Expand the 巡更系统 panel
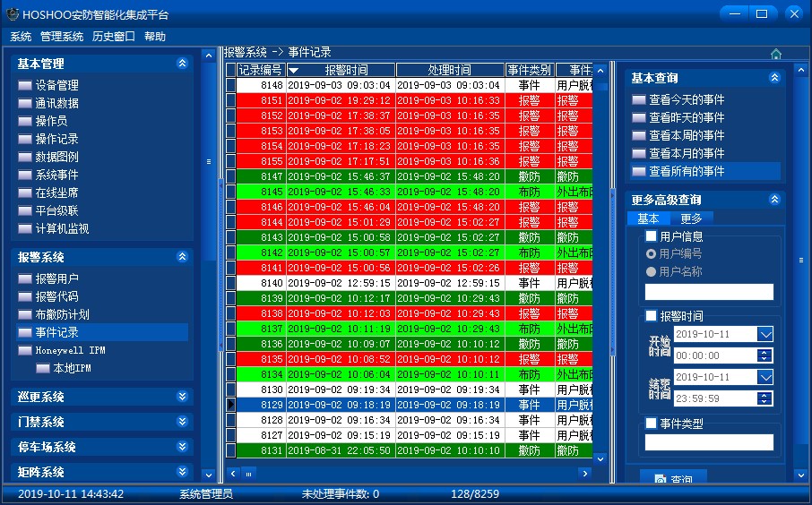The width and height of the screenshot is (812, 505). (x=182, y=397)
